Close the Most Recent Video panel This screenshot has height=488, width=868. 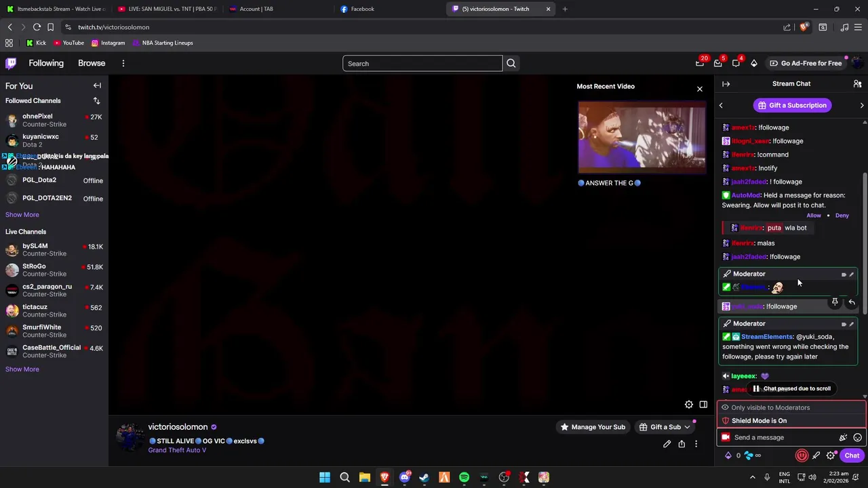point(700,89)
